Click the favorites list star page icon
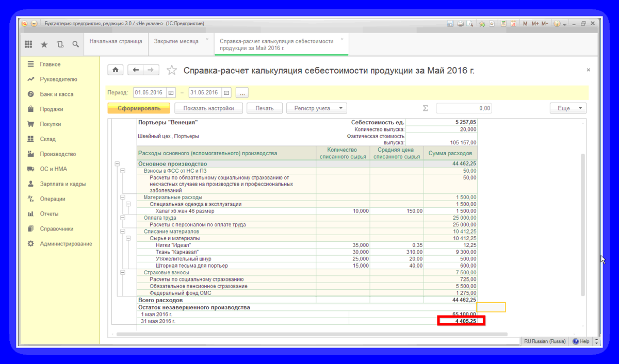The image size is (619, 364). (492, 24)
